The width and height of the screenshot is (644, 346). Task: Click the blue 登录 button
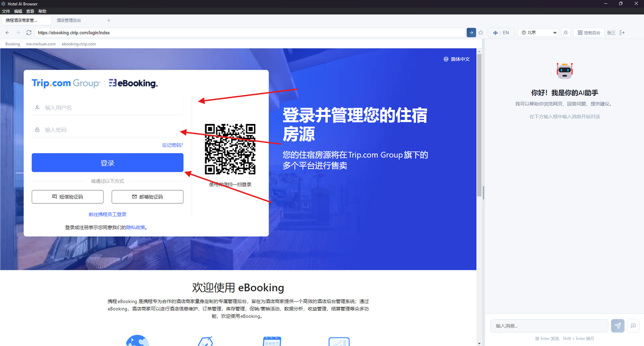click(108, 163)
